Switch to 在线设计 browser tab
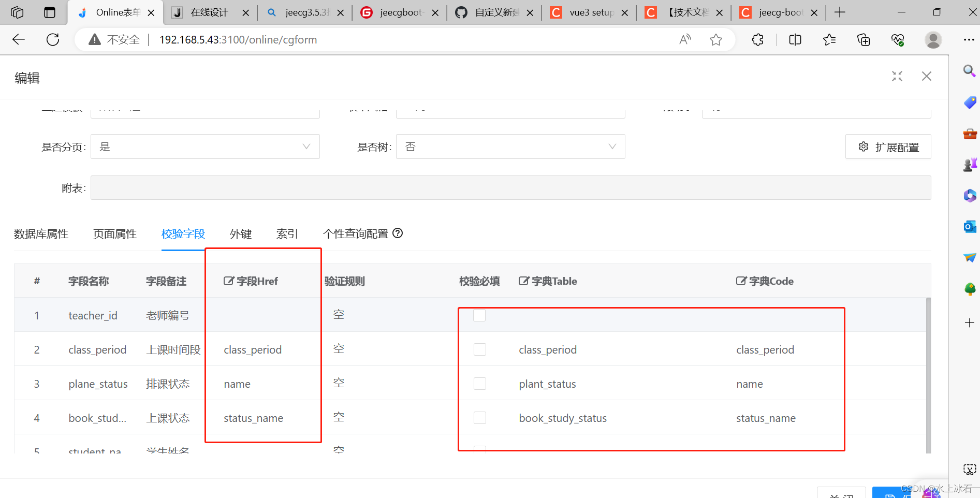 pos(210,12)
